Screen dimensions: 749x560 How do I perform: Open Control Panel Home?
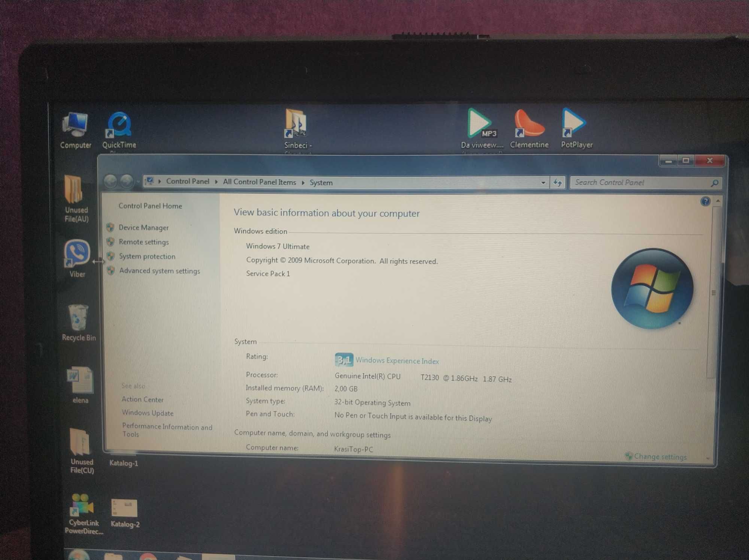(150, 206)
